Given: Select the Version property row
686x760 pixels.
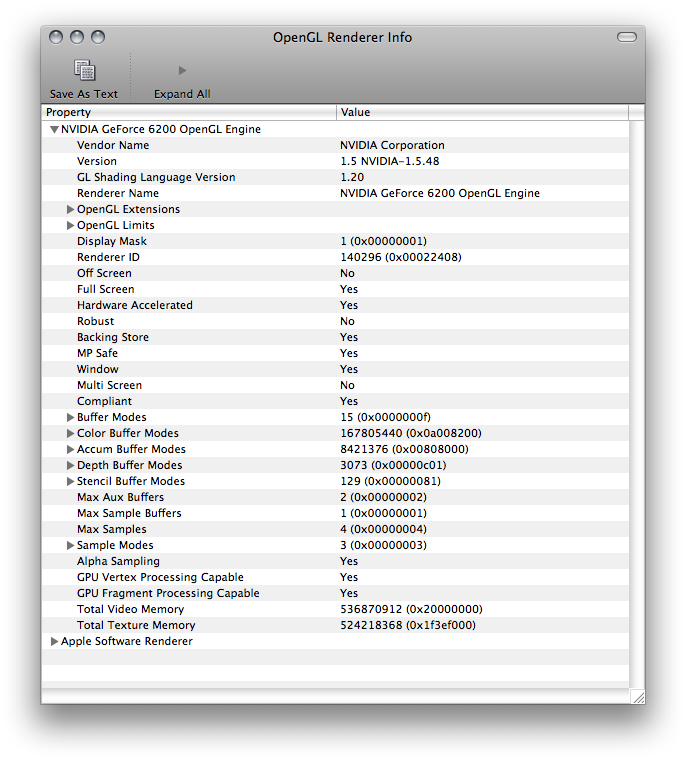Looking at the screenshot, I should click(x=335, y=161).
